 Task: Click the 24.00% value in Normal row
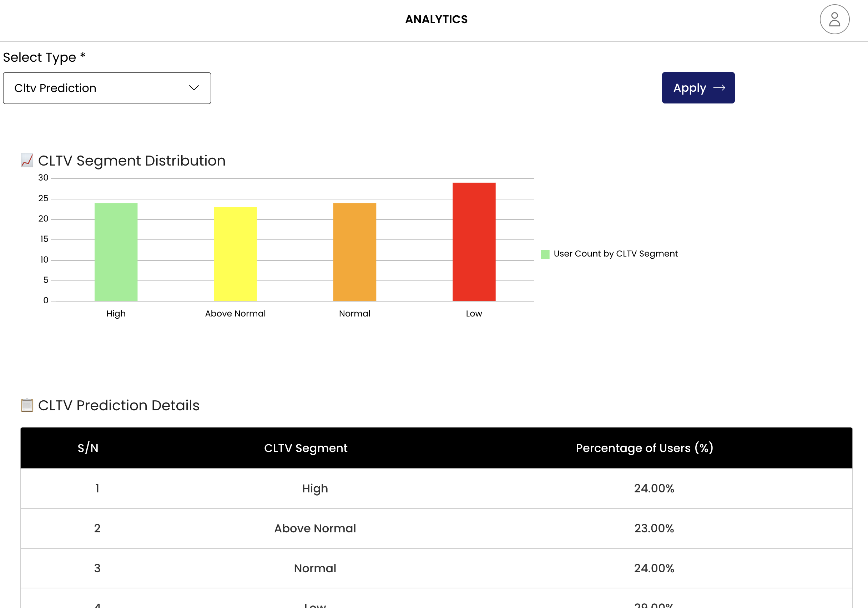click(x=653, y=568)
